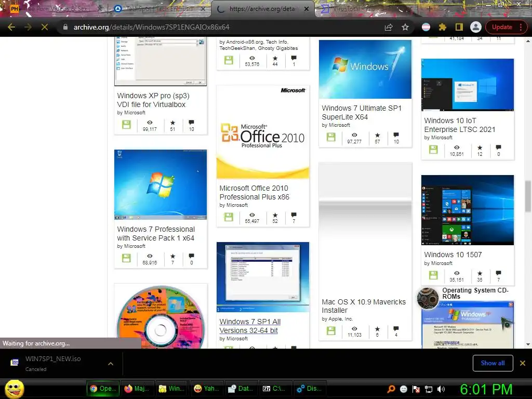Click the gears avatar for Operating System CD-ROMs

click(x=428, y=299)
